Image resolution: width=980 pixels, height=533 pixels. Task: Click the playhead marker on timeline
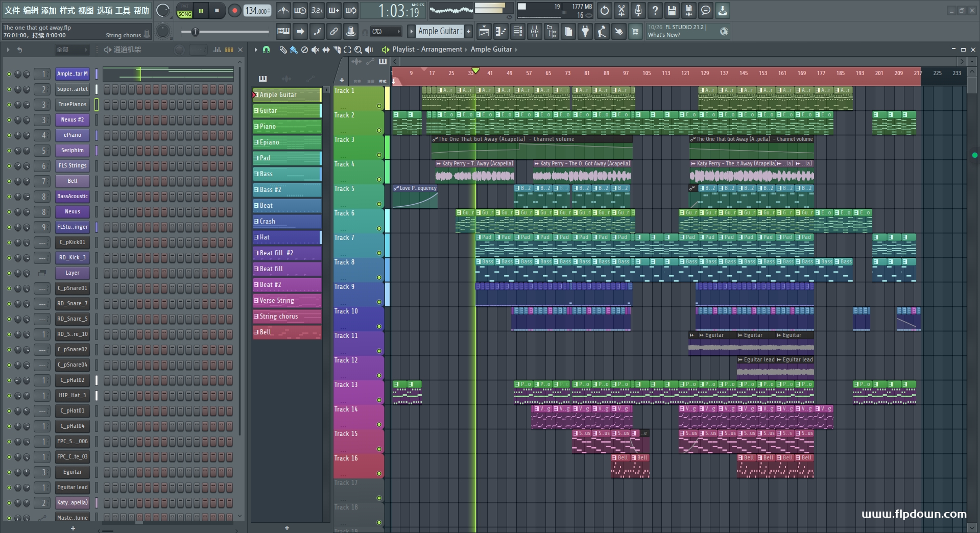[x=475, y=70]
